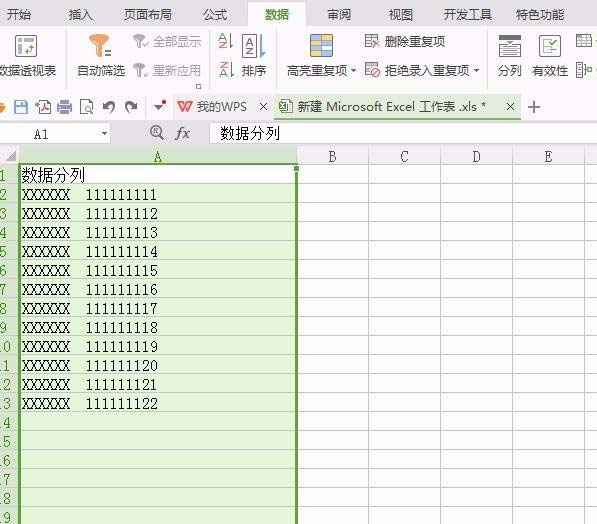Click the formula bar containing 数据分列
The height and width of the screenshot is (524, 597).
pyautogui.click(x=403, y=133)
